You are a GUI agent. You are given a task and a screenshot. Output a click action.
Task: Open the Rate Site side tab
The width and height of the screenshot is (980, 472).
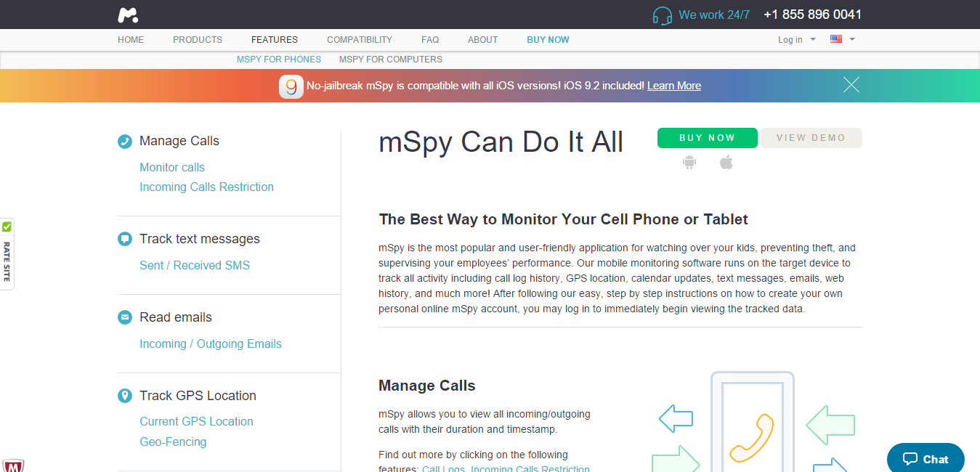click(7, 254)
